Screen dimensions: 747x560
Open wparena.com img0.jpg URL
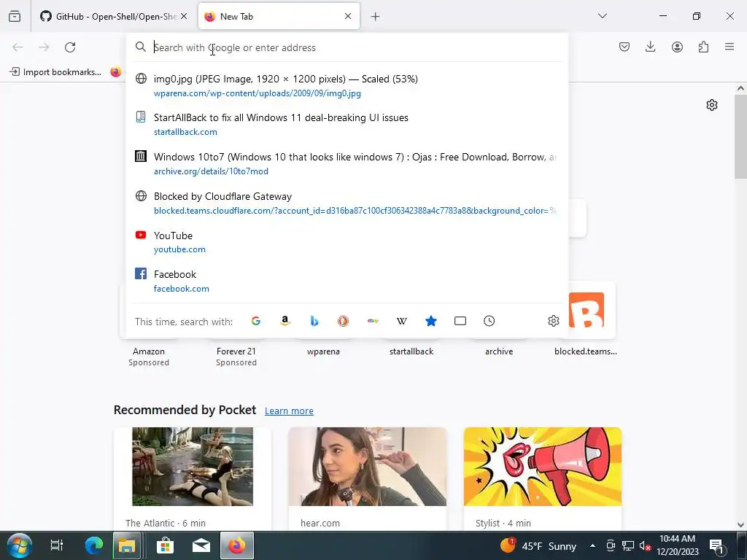tap(258, 93)
